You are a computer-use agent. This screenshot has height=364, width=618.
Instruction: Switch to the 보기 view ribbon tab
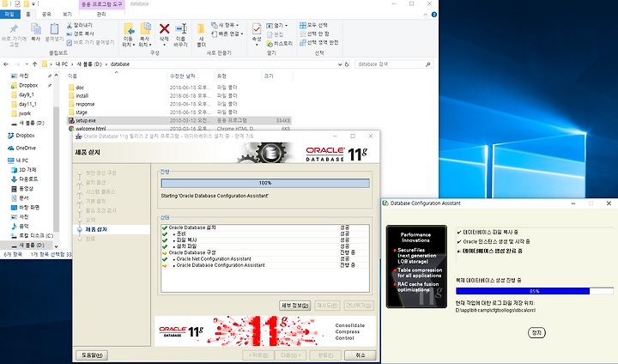click(68, 15)
